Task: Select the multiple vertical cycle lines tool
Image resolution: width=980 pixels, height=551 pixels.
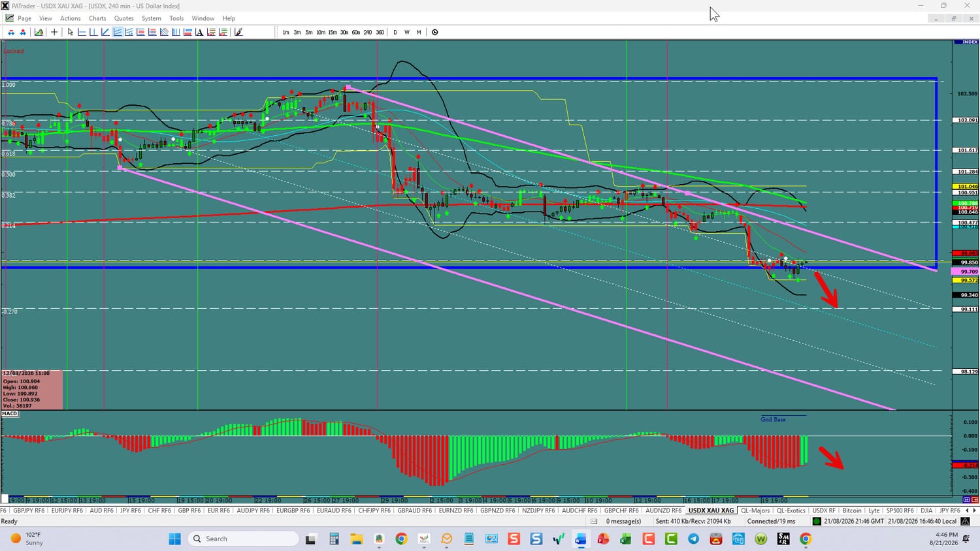Action: coord(176,32)
